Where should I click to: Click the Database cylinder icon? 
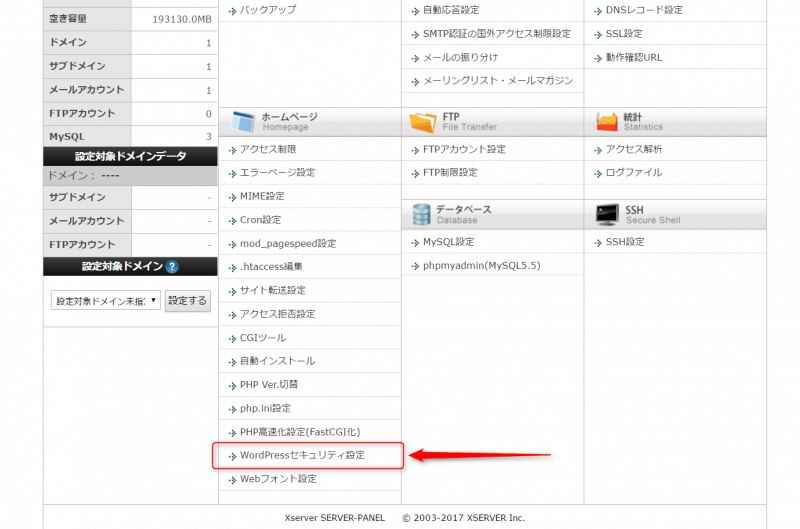pyautogui.click(x=421, y=215)
